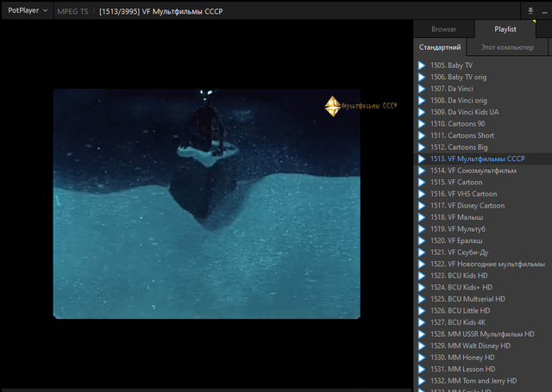Pin the player window on top
This screenshot has width=552, height=392.
pos(530,11)
